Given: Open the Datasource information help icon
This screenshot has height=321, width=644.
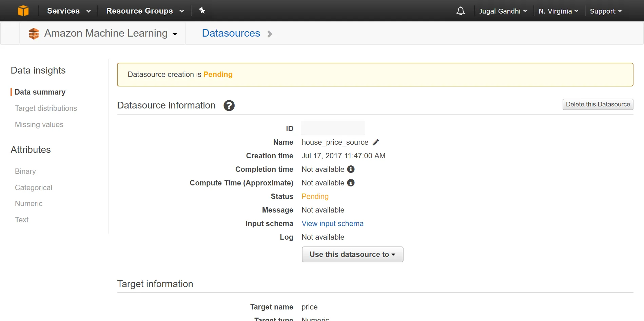Looking at the screenshot, I should click(229, 105).
